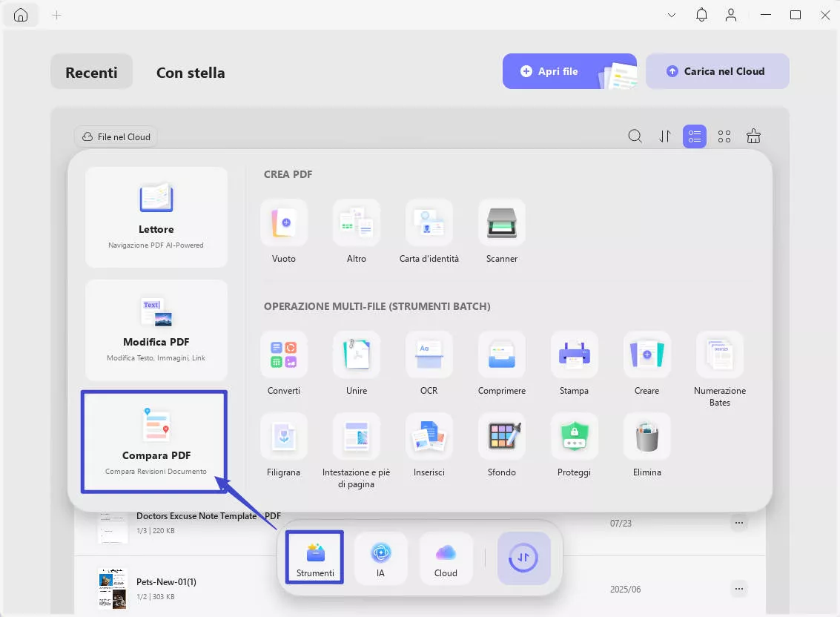The width and height of the screenshot is (840, 617).
Task: Open the Inserisci tool
Action: (429, 436)
